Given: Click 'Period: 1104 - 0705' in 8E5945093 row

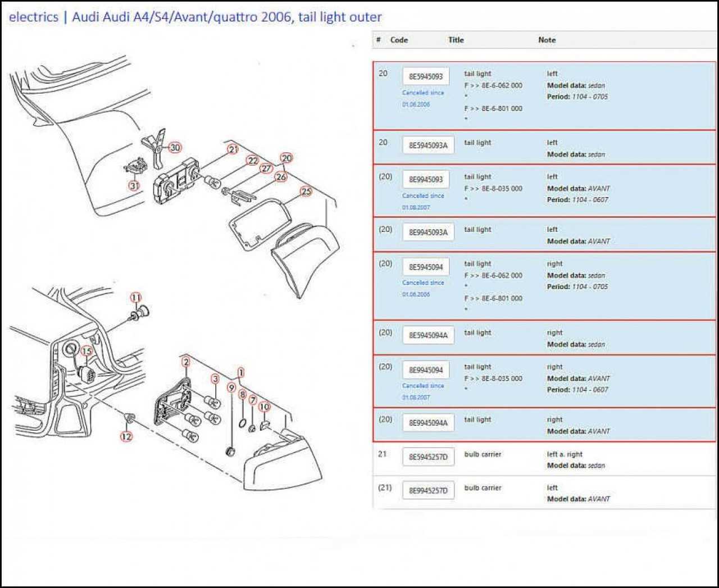Looking at the screenshot, I should [x=577, y=97].
